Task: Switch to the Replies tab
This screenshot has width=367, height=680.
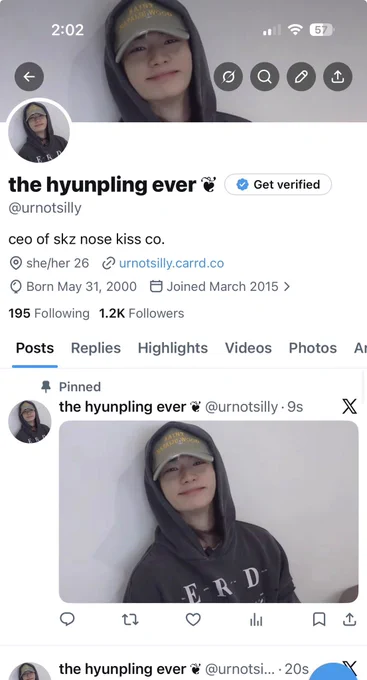Action: [96, 348]
